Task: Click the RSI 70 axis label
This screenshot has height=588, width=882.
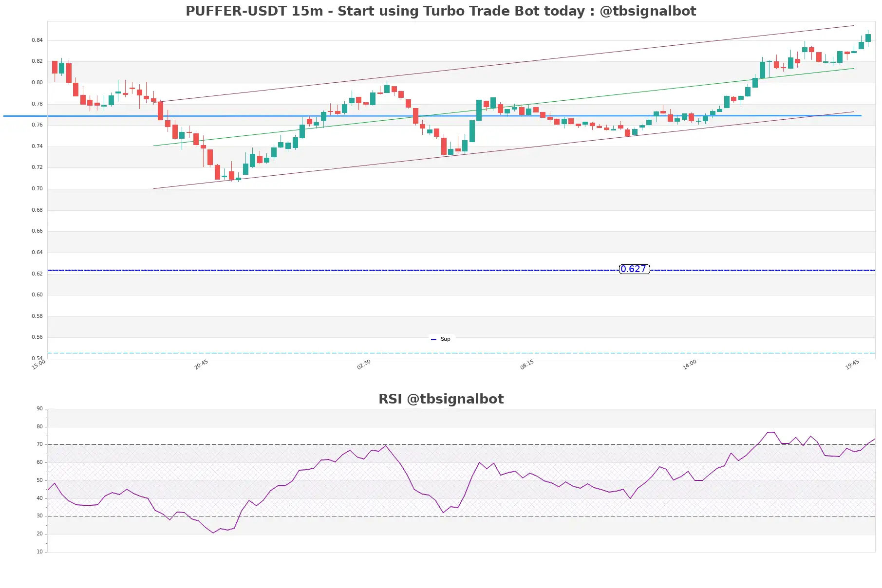Action: coord(39,444)
